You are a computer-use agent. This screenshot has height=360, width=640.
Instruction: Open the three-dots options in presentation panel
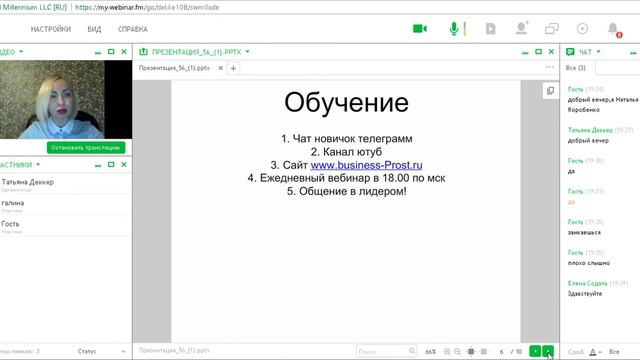point(549,67)
